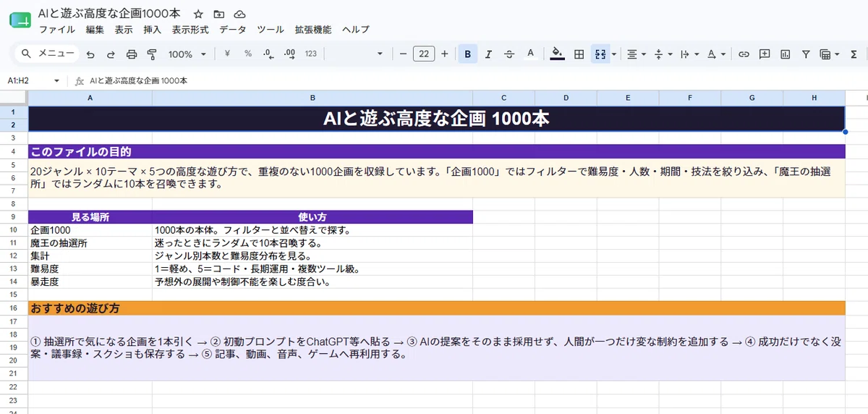Open more number formats (123)
This screenshot has width=868, height=414.
pos(311,54)
